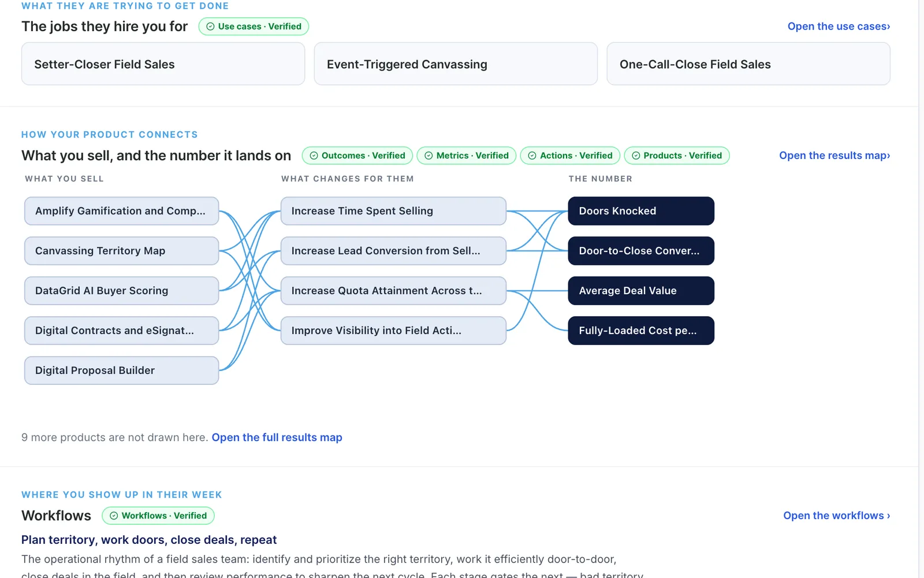Screen dimensions: 924x578
Task: Click 'What you sell, and the number it lands on'
Action: coord(156,155)
